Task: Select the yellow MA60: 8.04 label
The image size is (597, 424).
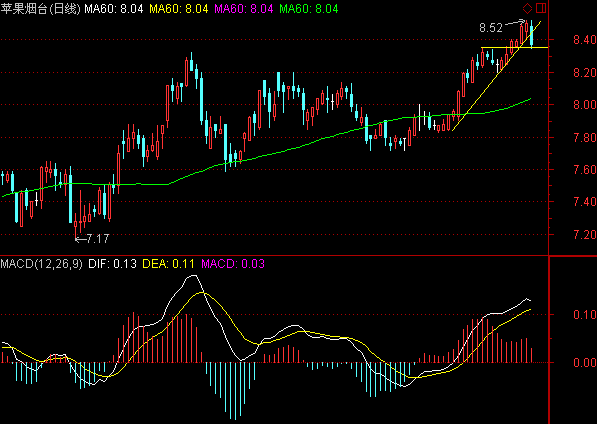Action: point(179,9)
